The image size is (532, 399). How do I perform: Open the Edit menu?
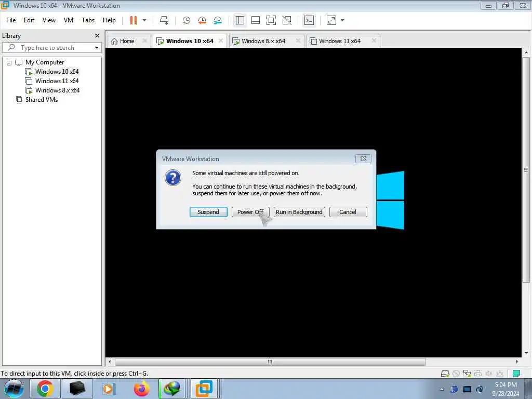(29, 20)
